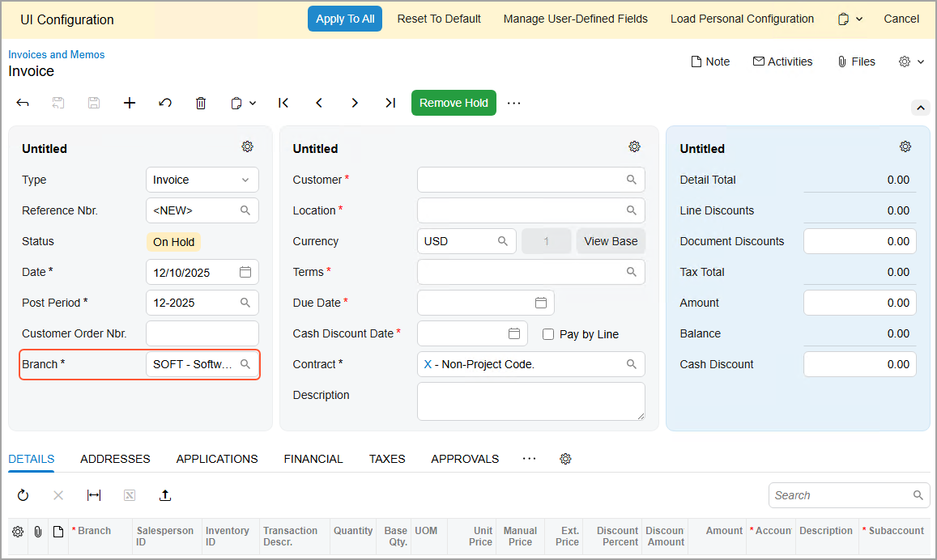Screen dimensions: 937x560
Task: Click the View Base button
Action: [x=611, y=241]
